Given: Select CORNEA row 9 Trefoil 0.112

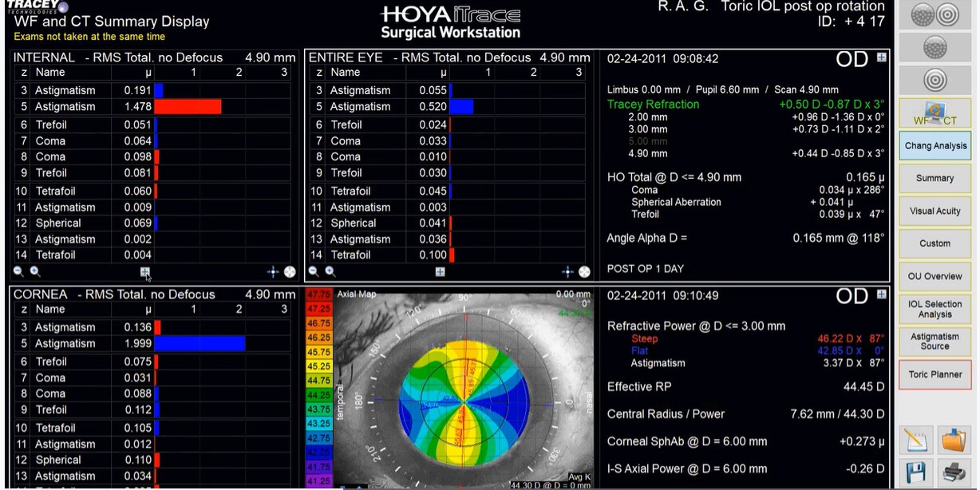Looking at the screenshot, I should pyautogui.click(x=152, y=410).
